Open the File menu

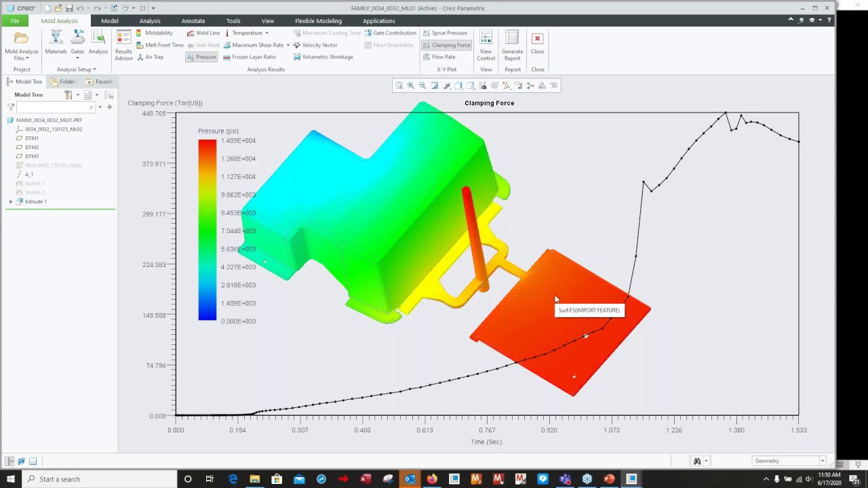tap(15, 21)
